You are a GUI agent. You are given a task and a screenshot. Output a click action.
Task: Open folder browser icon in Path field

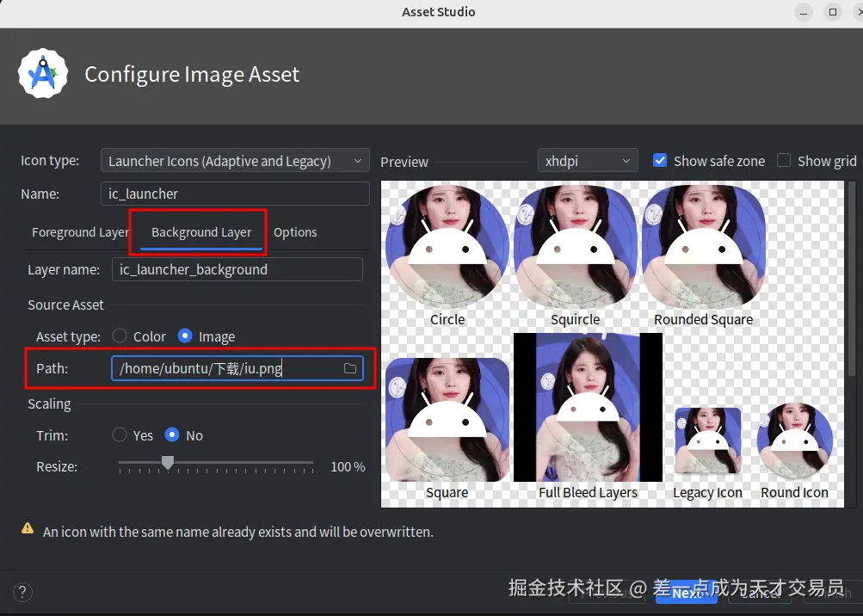coord(350,368)
